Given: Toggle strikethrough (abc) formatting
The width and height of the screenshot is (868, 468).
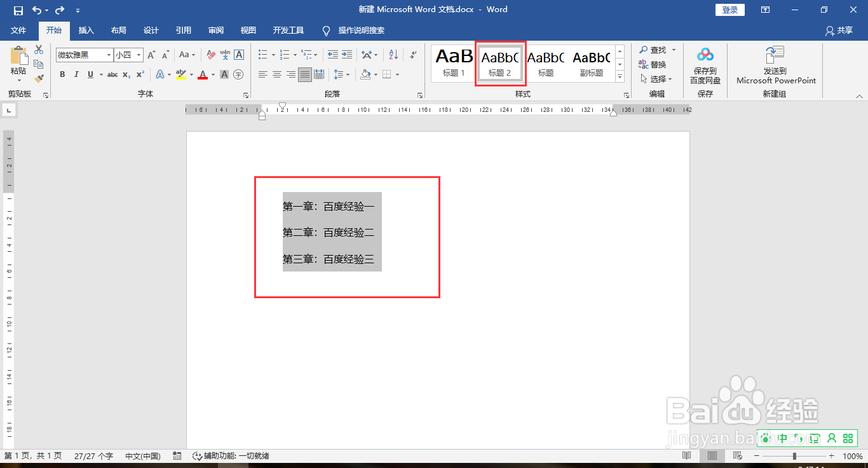Looking at the screenshot, I should (x=112, y=74).
